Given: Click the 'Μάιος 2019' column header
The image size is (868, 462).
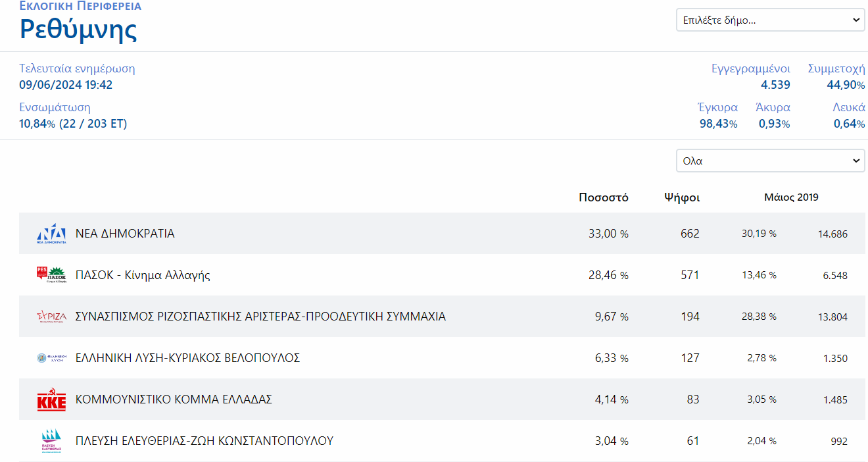Looking at the screenshot, I should pyautogui.click(x=791, y=197).
